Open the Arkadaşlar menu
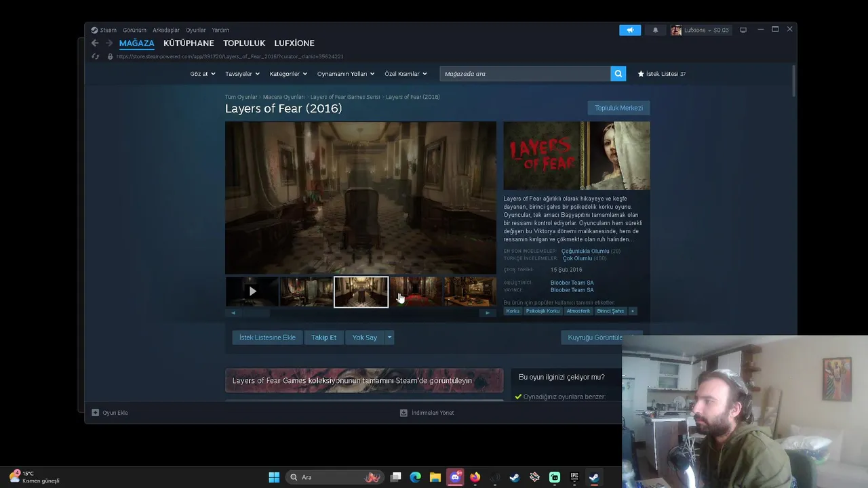 tap(166, 30)
